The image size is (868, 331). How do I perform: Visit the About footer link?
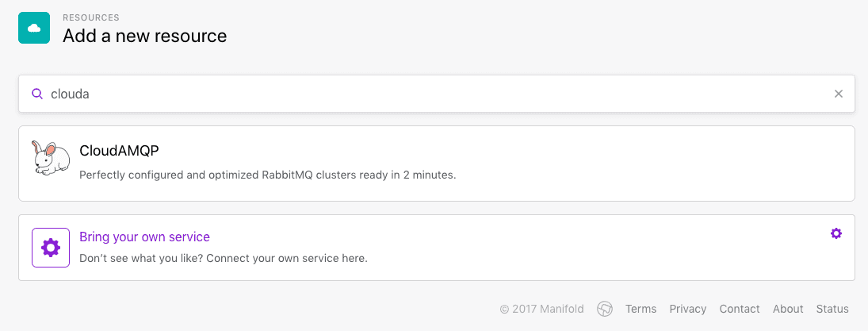pyautogui.click(x=788, y=309)
